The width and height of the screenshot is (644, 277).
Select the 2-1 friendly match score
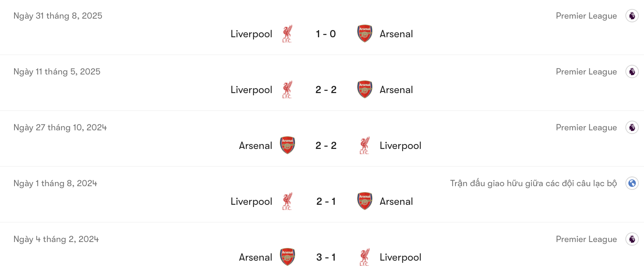[x=326, y=201]
